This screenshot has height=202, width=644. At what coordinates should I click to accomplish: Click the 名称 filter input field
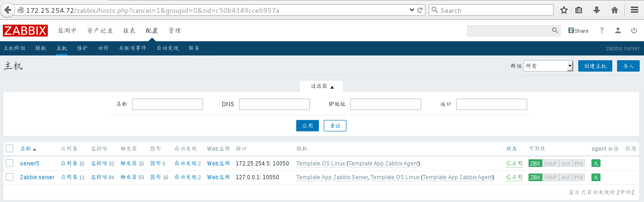(168, 104)
